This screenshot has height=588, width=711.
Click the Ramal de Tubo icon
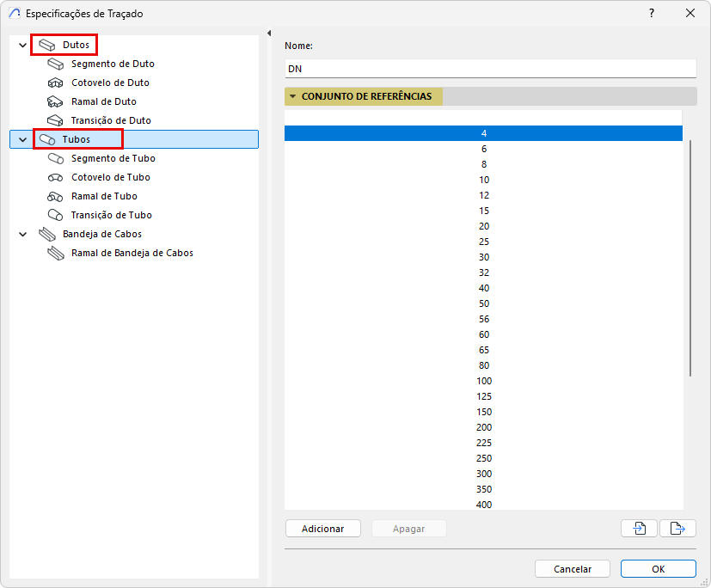point(55,197)
